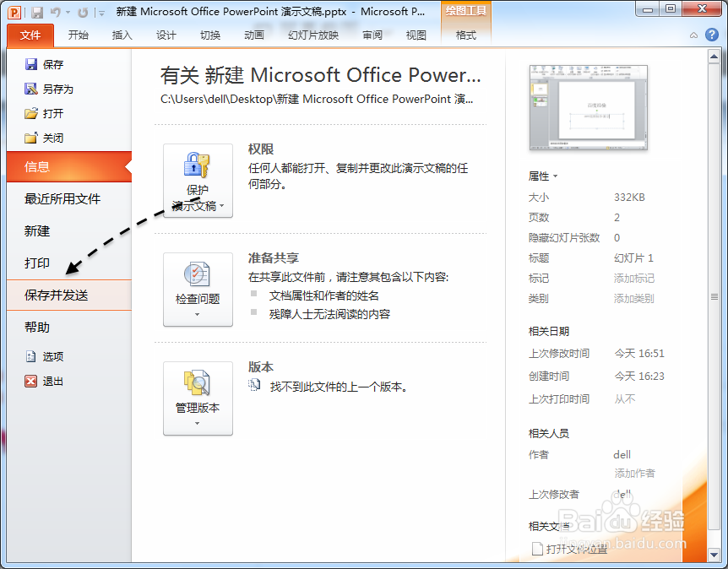Viewport: 728px width, 569px height.
Task: Click the 文档属性和作者的姓名 list item
Action: pos(323,295)
